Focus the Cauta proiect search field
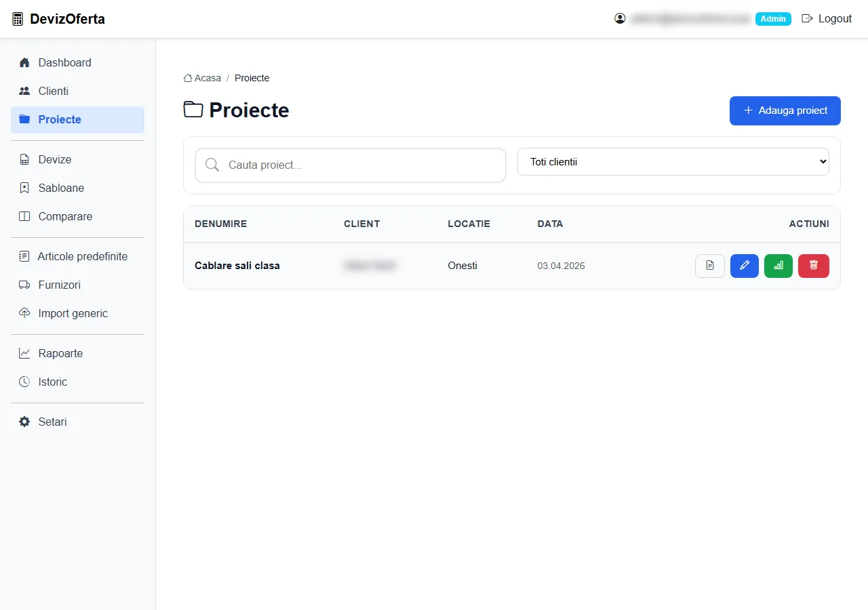 (351, 165)
